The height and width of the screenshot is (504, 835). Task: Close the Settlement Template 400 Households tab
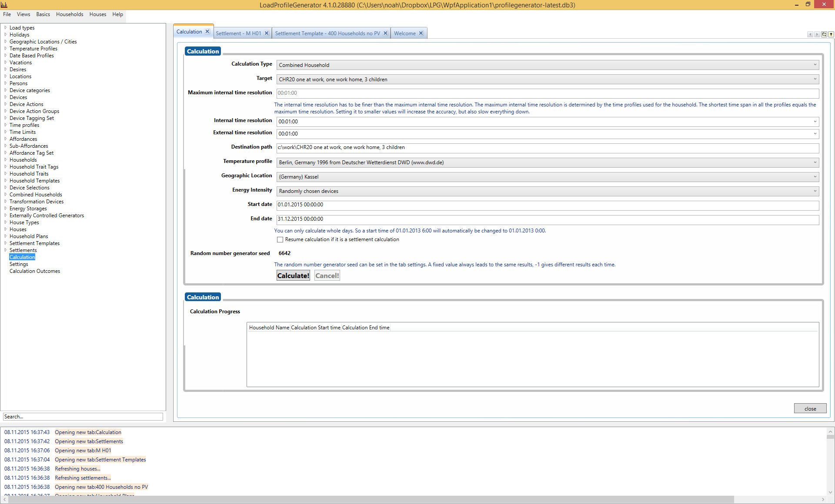[x=385, y=33]
